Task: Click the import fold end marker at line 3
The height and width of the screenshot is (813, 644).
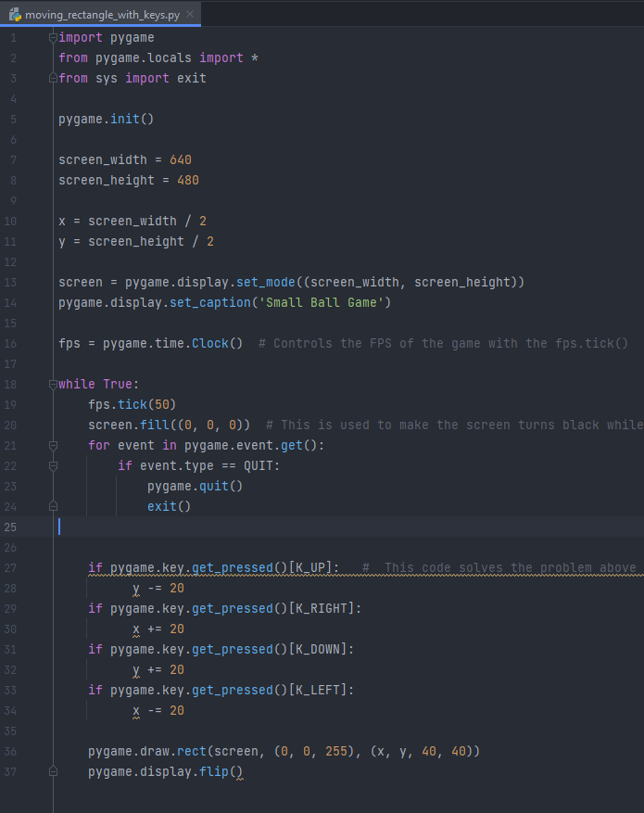Action: point(53,78)
